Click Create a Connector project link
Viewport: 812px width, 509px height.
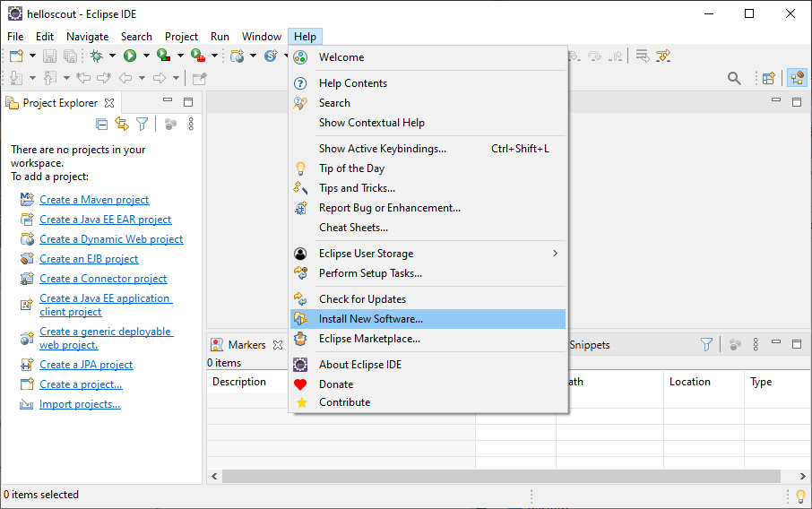tap(103, 279)
